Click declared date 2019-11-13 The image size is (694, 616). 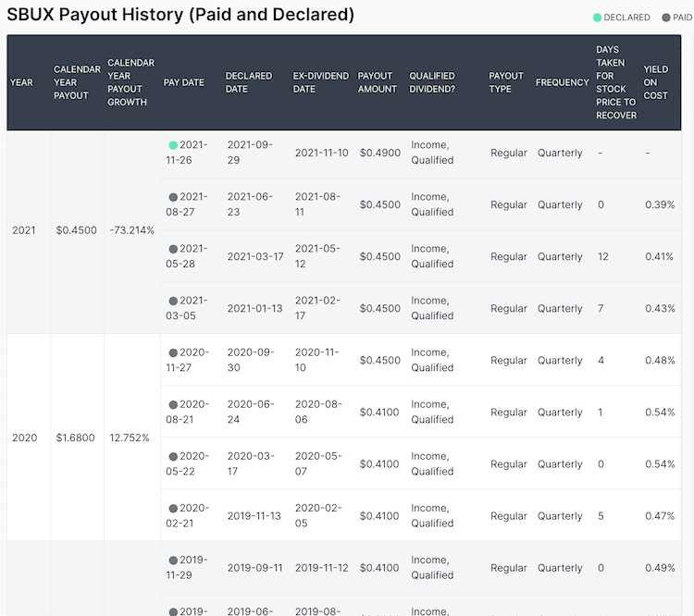point(254,516)
